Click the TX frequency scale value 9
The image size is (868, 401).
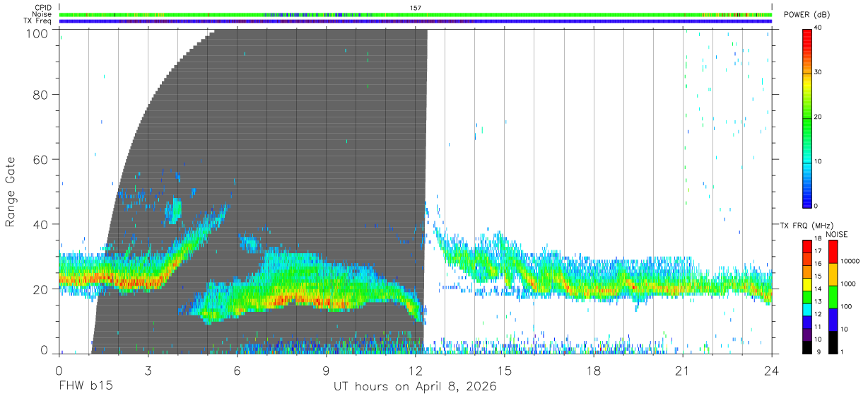point(820,351)
